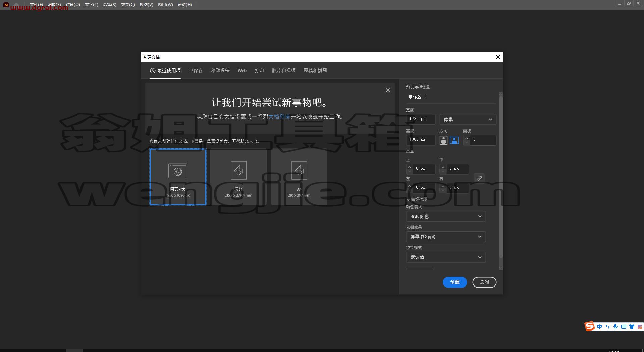Select portrait orientation icon
The height and width of the screenshot is (352, 644).
point(443,140)
